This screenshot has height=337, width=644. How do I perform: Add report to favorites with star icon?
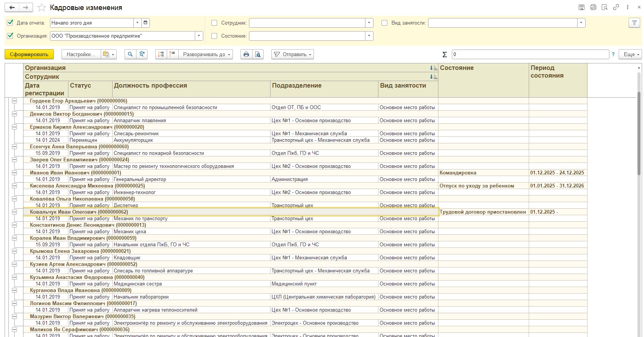pos(42,8)
